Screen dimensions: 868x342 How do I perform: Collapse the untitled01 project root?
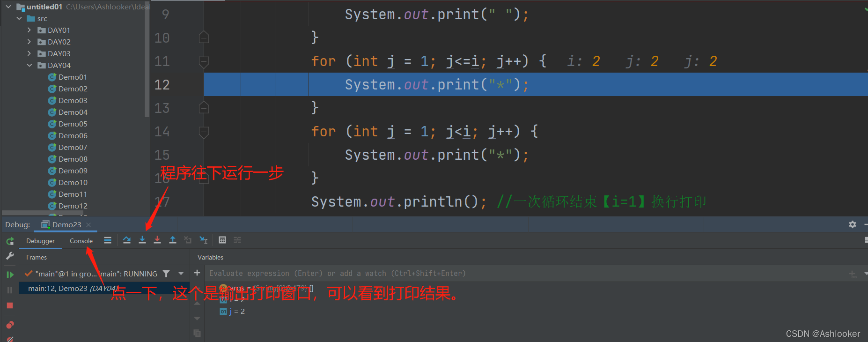point(8,7)
